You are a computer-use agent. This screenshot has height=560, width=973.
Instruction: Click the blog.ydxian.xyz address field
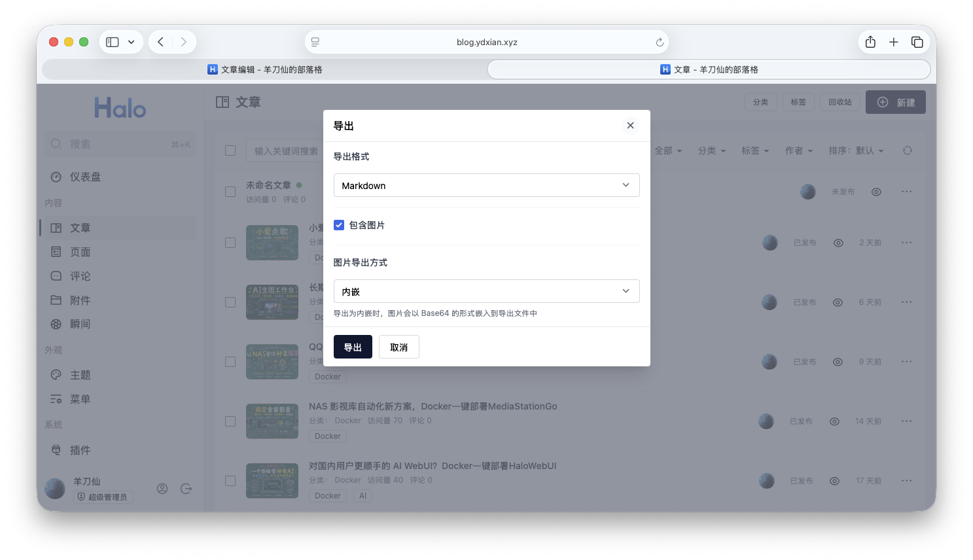[487, 42]
